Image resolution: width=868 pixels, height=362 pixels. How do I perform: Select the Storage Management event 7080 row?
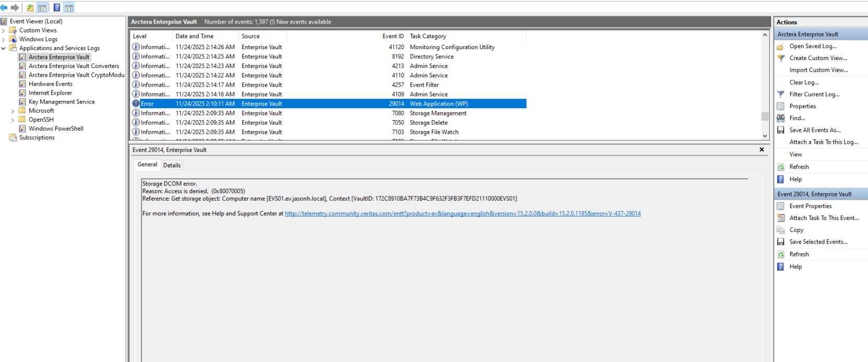point(328,113)
